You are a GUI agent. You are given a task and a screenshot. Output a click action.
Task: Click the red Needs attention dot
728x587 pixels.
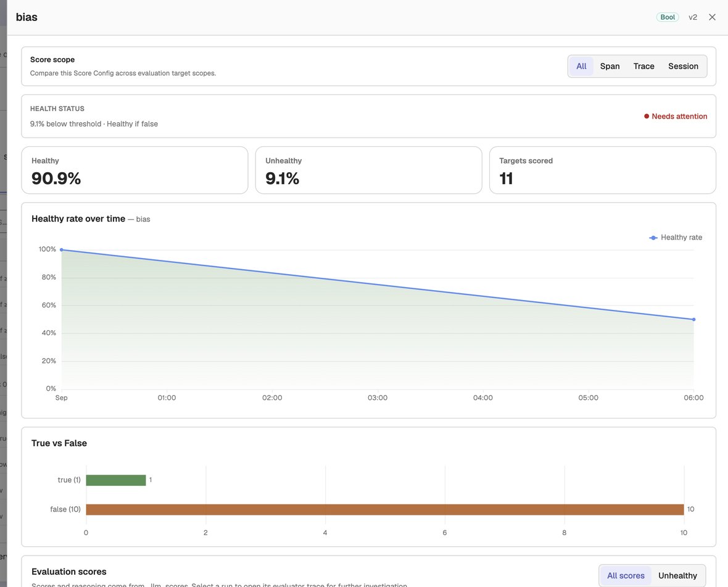[647, 117]
